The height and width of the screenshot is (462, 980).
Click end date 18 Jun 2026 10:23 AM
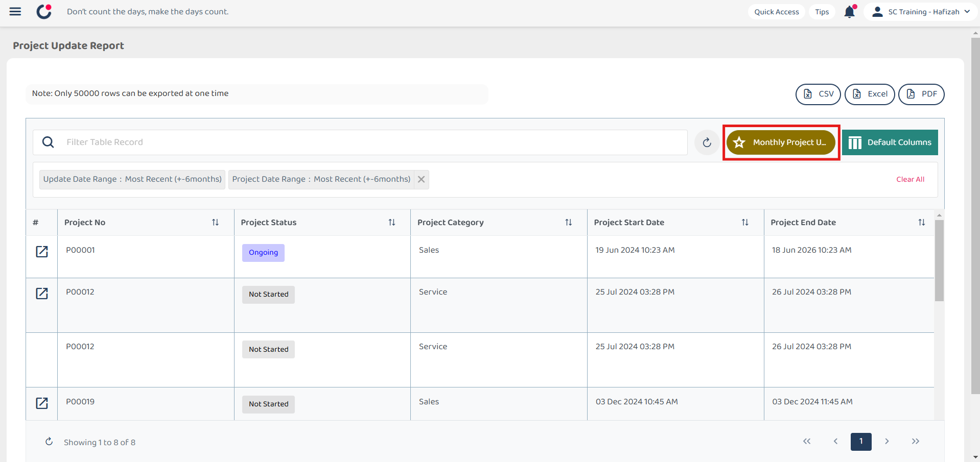[x=812, y=250]
